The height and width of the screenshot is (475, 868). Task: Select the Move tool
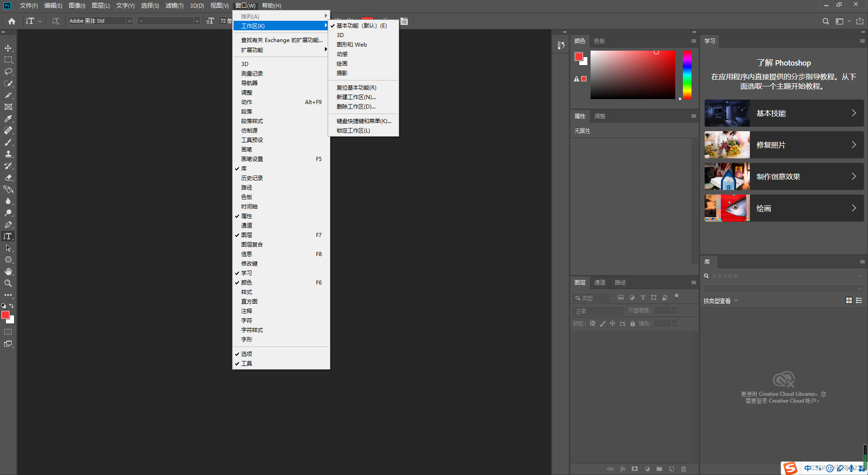coord(8,48)
